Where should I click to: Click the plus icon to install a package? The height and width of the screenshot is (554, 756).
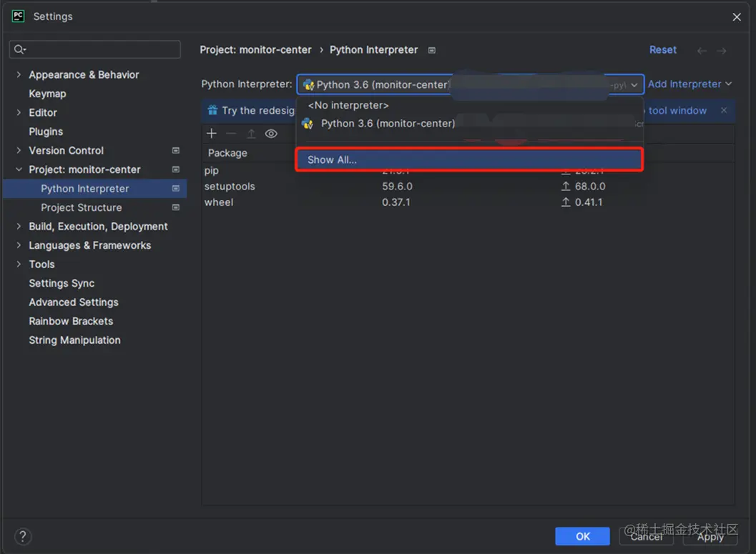[211, 134]
